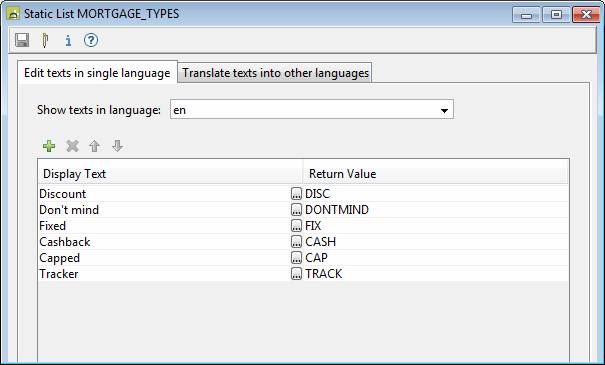Select Edit texts in single language tab
Image resolution: width=605 pixels, height=365 pixels.
tap(97, 73)
